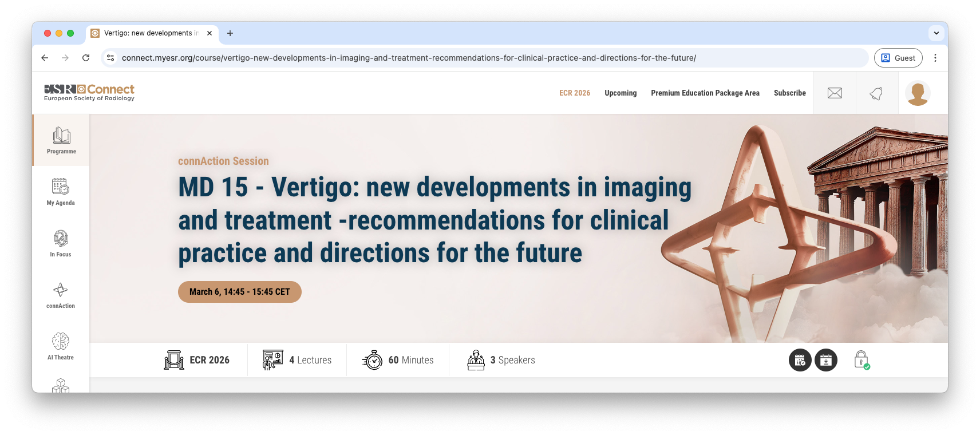Open the user profile avatar

[918, 93]
